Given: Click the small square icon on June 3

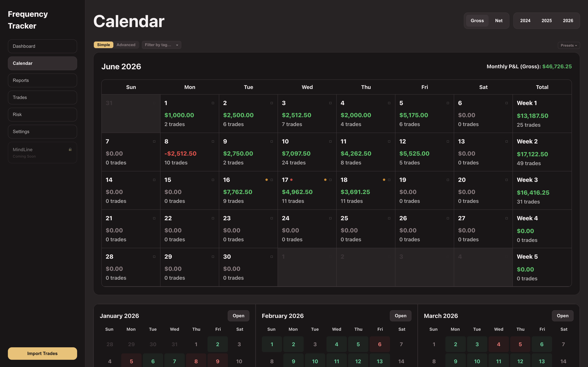Looking at the screenshot, I should (x=330, y=103).
